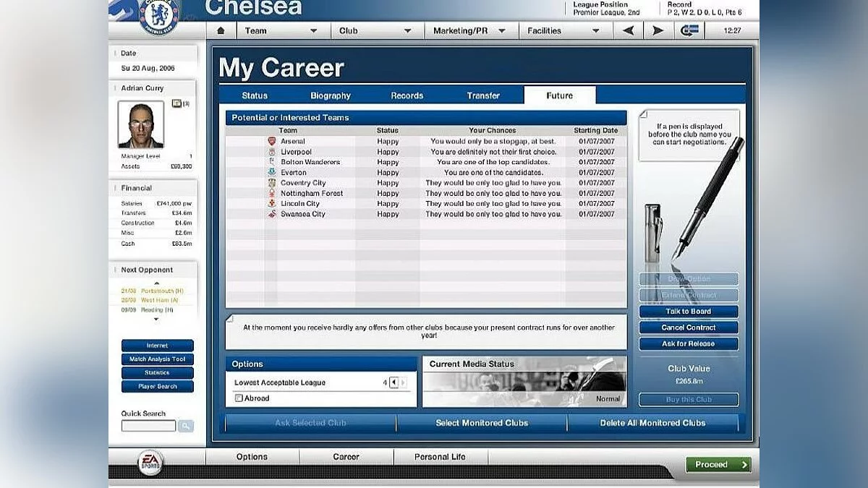Image resolution: width=868 pixels, height=488 pixels.
Task: Click the Team column header
Action: tap(288, 131)
